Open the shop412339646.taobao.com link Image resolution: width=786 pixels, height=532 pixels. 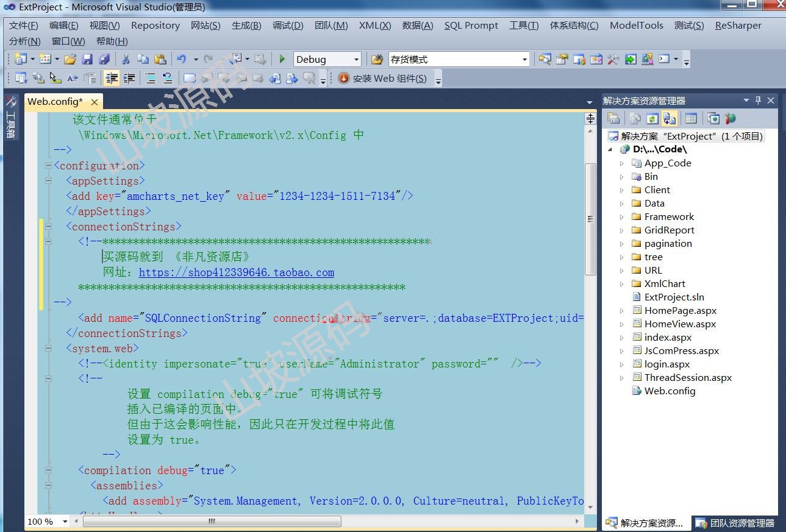click(237, 272)
